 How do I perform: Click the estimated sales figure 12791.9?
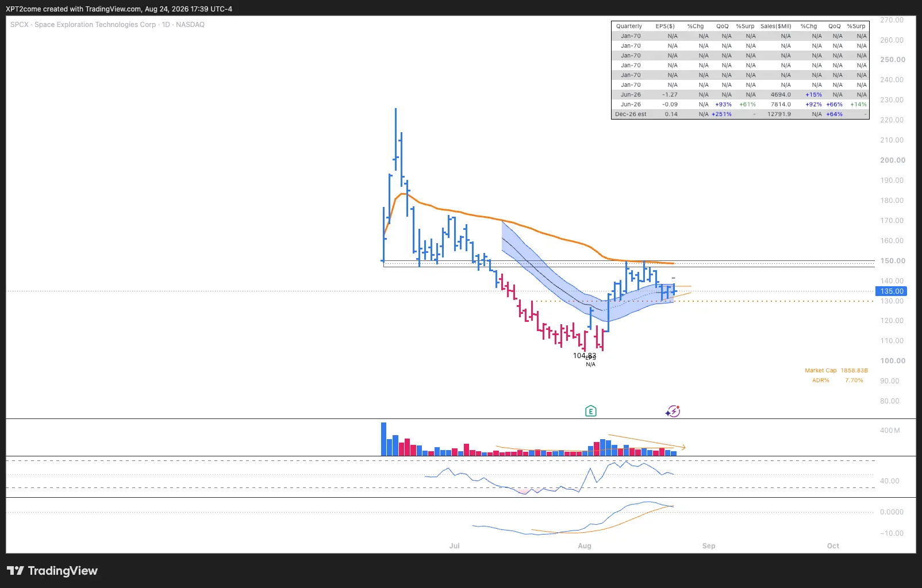pos(779,114)
